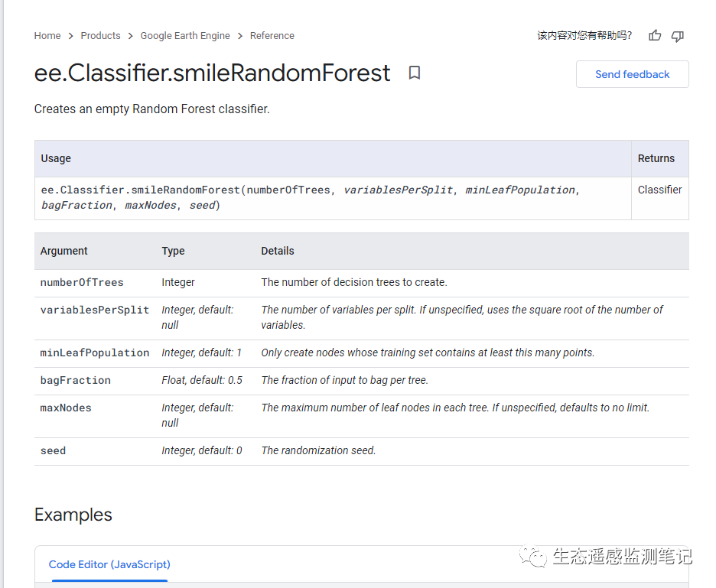Click the variablesPerSplit details description
Screen dimensions: 716x588
(462, 317)
